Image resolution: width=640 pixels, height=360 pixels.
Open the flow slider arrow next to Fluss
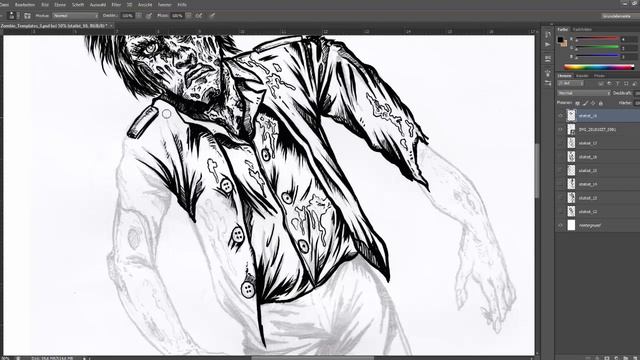tap(188, 16)
